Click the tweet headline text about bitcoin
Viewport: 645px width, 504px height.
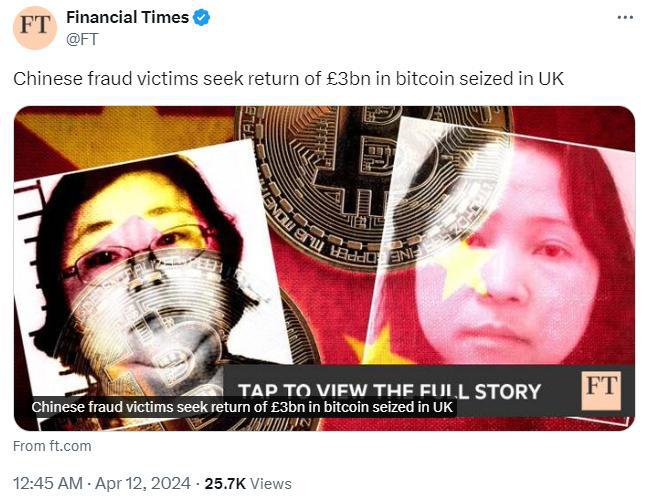[x=288, y=79]
